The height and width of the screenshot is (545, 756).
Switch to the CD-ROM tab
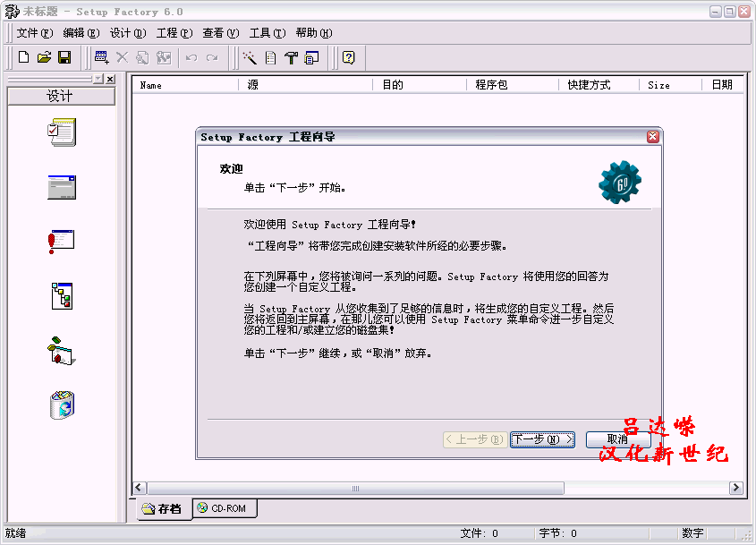click(224, 507)
